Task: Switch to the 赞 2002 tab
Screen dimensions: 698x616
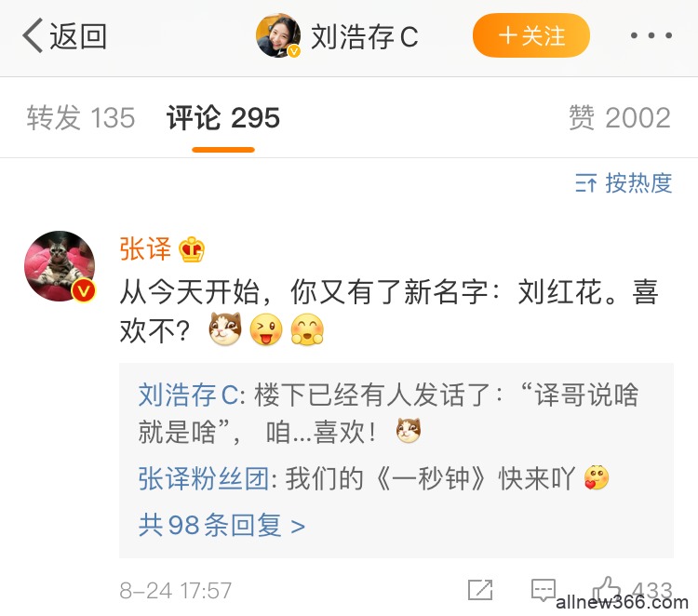Action: coord(620,118)
